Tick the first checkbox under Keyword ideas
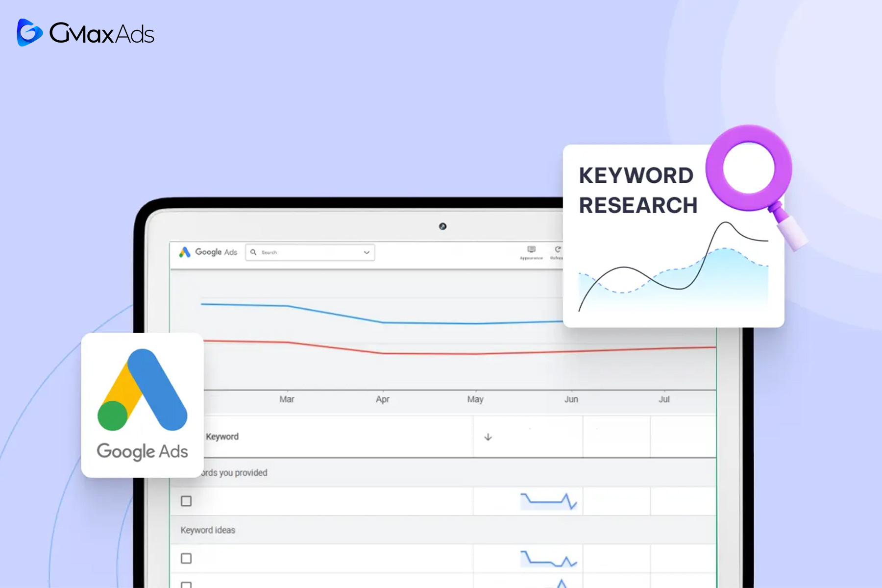This screenshot has width=882, height=588. pos(186,558)
